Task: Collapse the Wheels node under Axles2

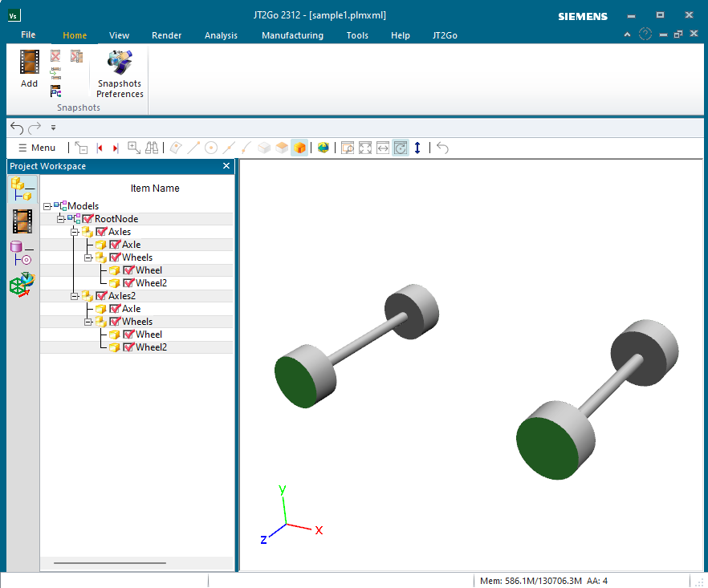Action: (88, 322)
